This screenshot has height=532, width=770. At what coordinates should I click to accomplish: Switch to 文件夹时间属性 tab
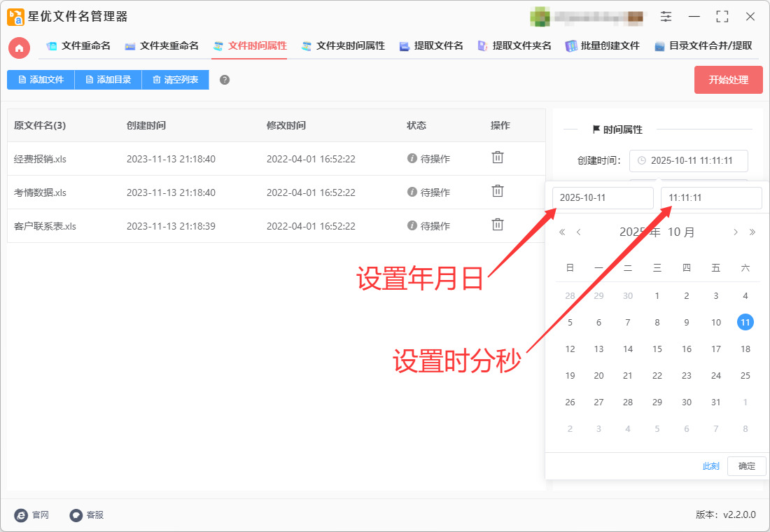tap(343, 46)
